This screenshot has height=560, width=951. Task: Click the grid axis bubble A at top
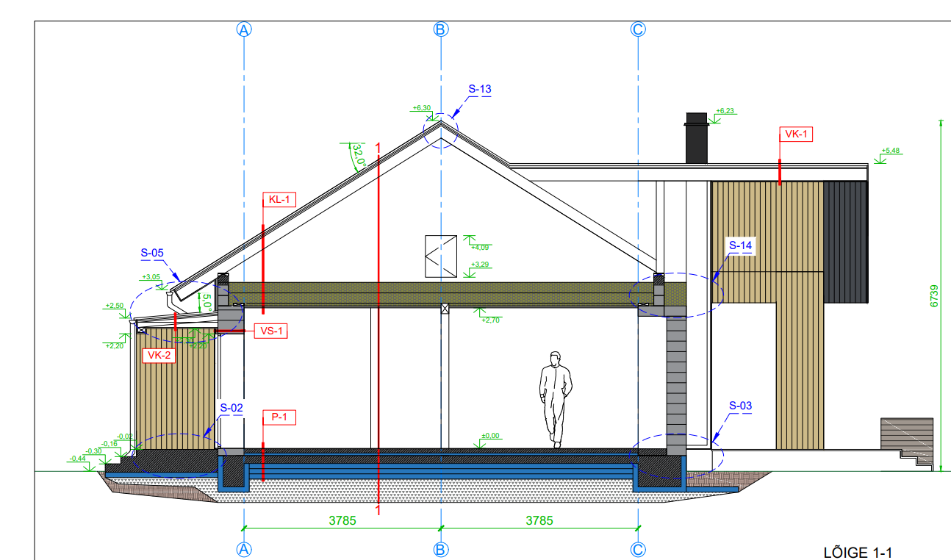[244, 29]
